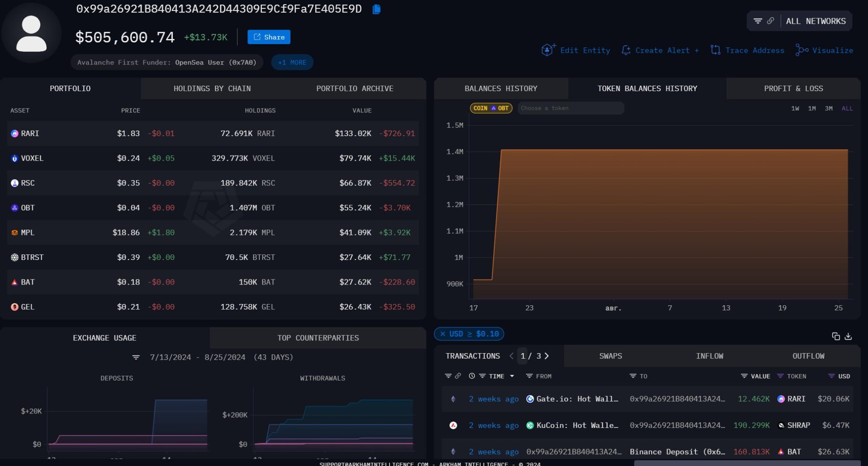Open the TOKEN column filter
The image size is (868, 466).
(780, 376)
